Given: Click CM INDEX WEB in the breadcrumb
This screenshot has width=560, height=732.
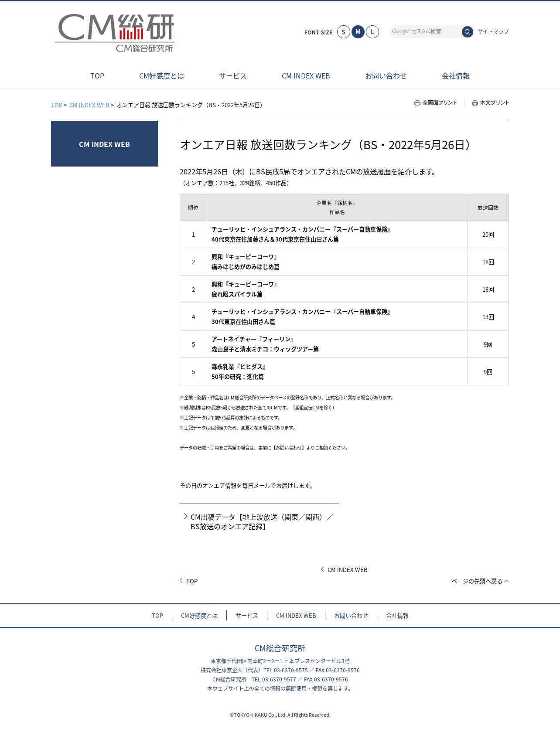Looking at the screenshot, I should tap(89, 105).
